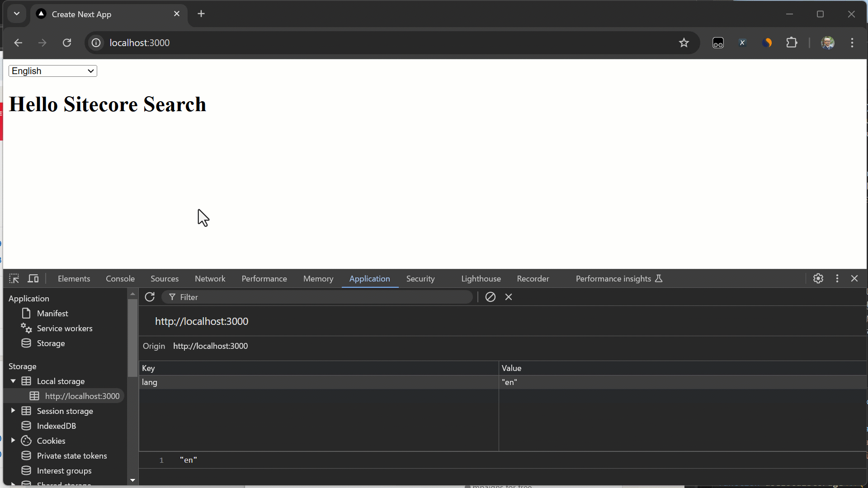Toggle the device toolbar icon
Viewport: 868px width, 488px height.
33,279
